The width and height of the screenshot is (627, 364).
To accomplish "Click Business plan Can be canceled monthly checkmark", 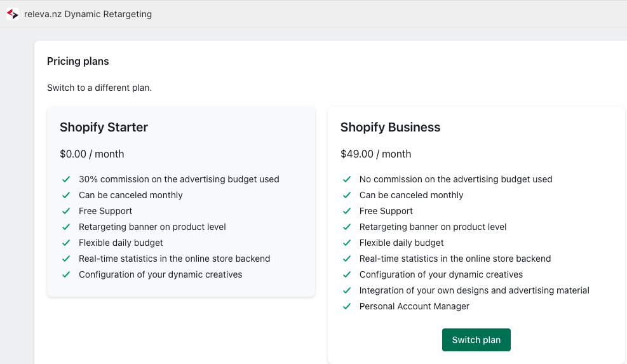I will [347, 195].
